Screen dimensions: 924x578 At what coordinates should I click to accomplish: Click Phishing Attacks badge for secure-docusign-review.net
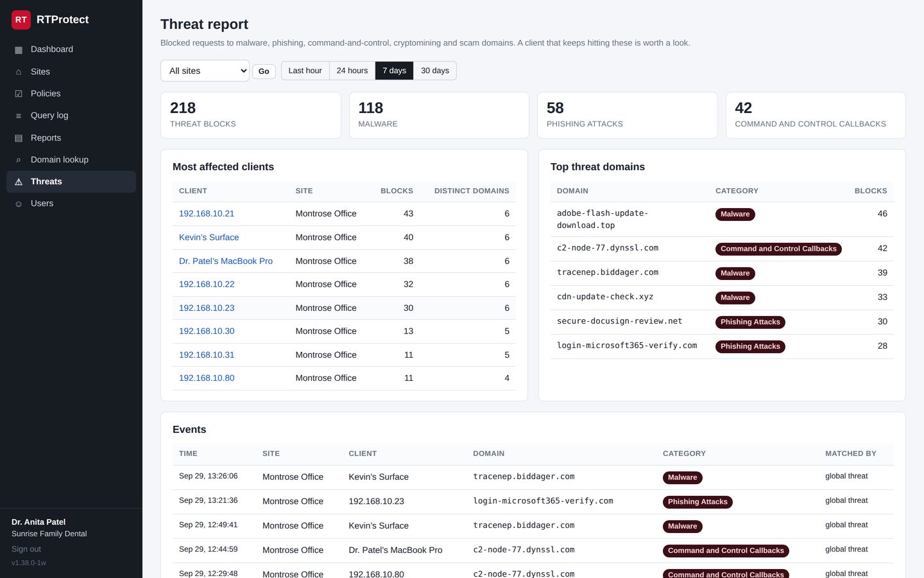coord(750,322)
